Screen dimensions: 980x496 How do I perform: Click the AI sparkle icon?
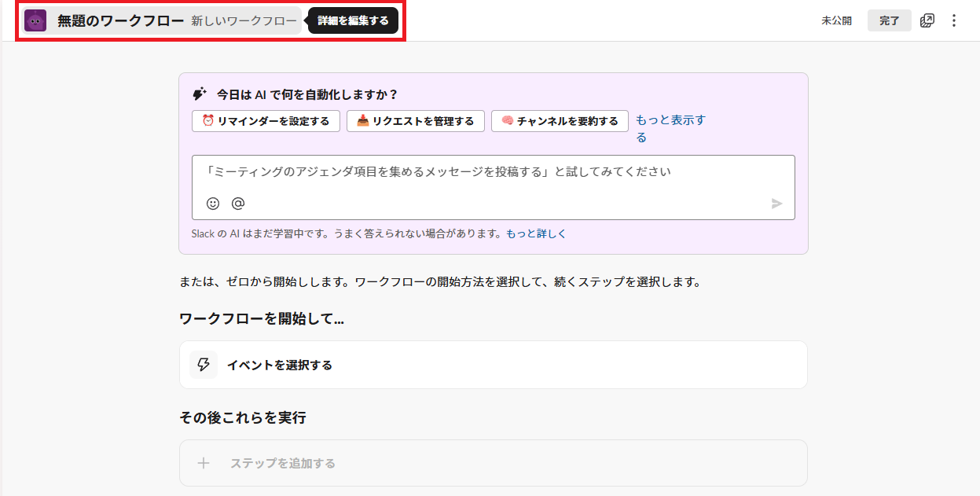(200, 94)
